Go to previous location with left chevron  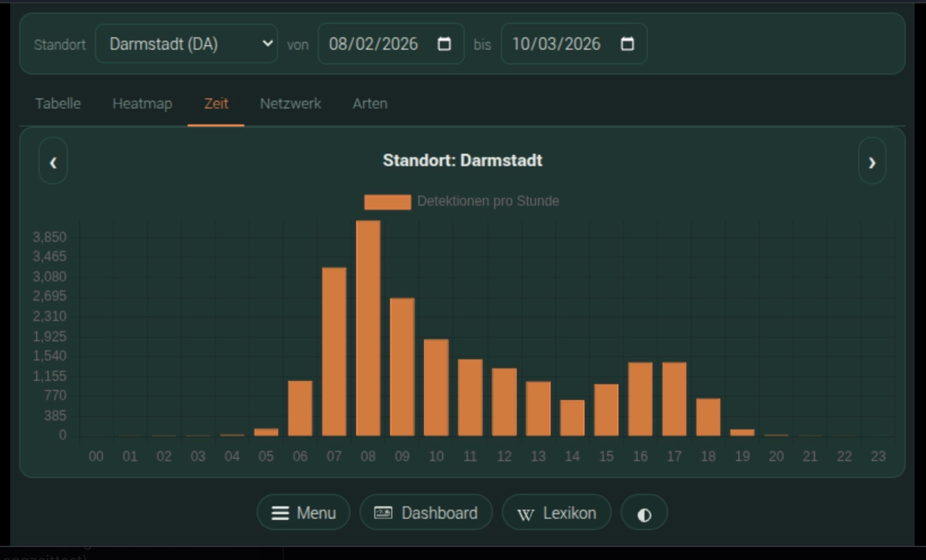[x=53, y=162]
